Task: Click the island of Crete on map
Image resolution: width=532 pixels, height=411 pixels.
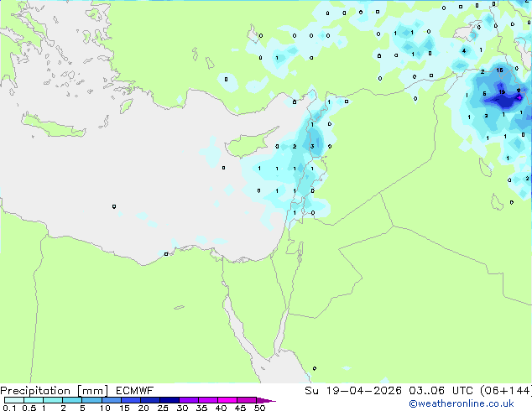Action: [x=53, y=125]
